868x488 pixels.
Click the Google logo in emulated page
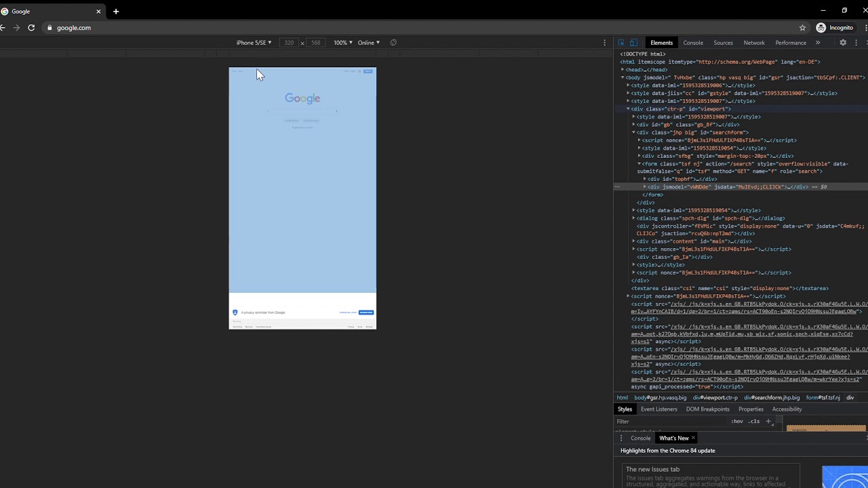pyautogui.click(x=302, y=99)
